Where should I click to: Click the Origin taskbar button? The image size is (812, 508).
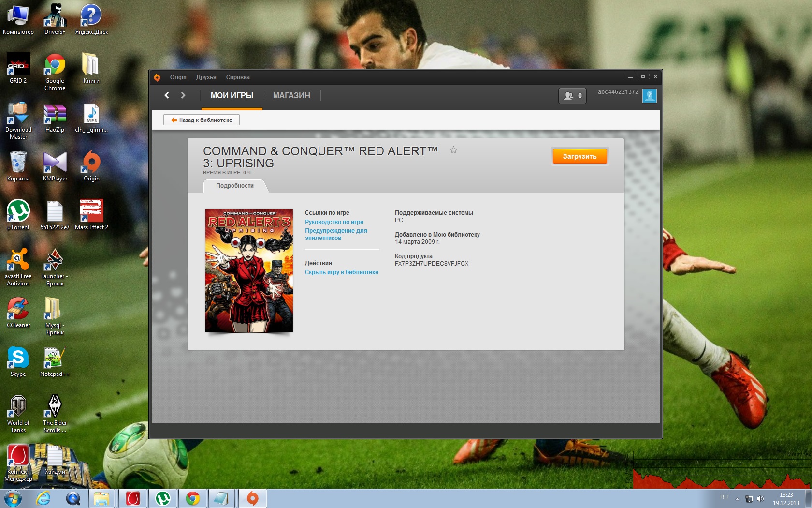(252, 498)
